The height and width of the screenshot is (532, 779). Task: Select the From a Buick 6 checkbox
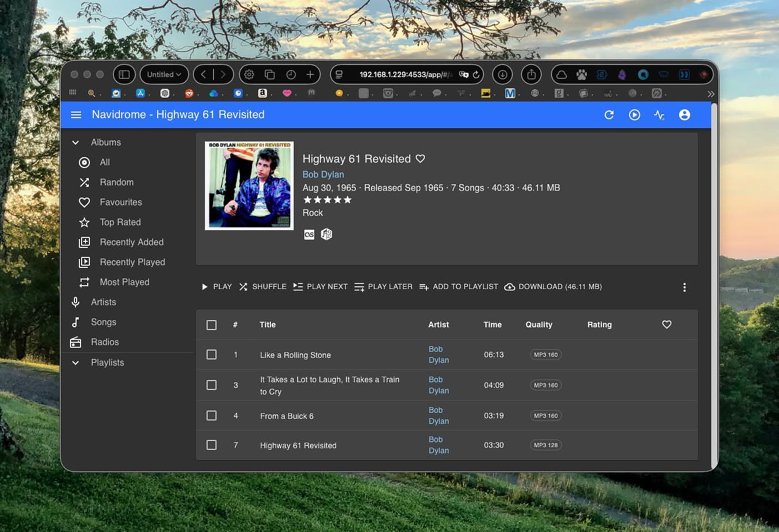212,416
